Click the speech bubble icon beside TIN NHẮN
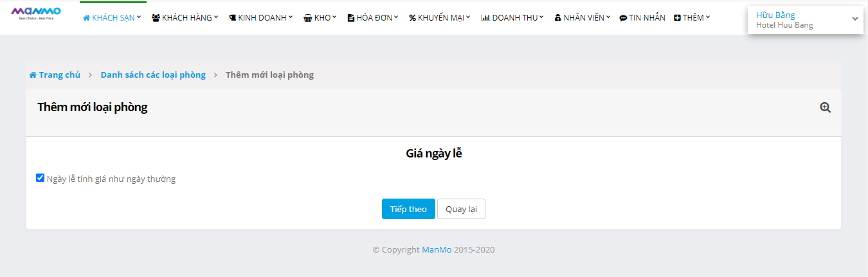The image size is (868, 277). [x=623, y=18]
